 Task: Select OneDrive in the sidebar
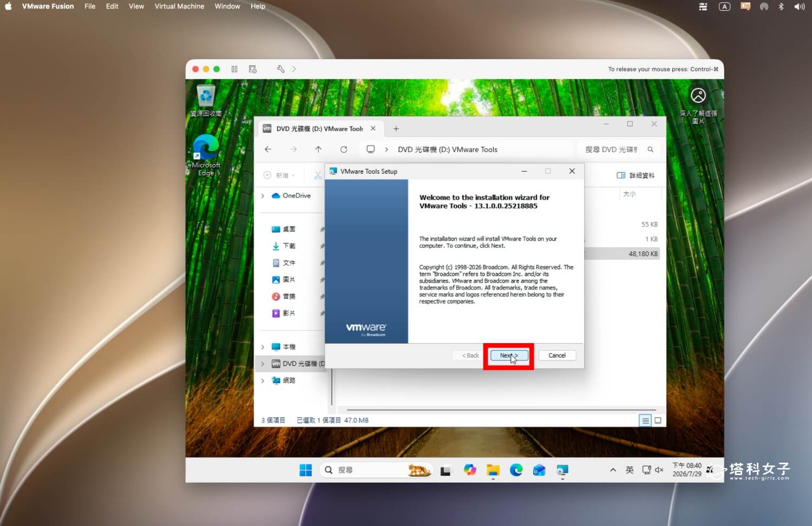pos(291,196)
